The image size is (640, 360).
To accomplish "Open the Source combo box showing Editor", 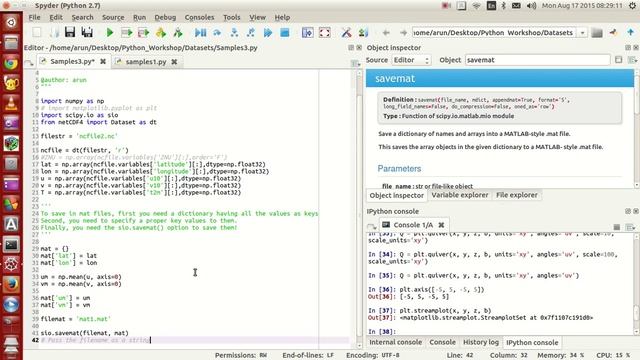I will [x=411, y=60].
